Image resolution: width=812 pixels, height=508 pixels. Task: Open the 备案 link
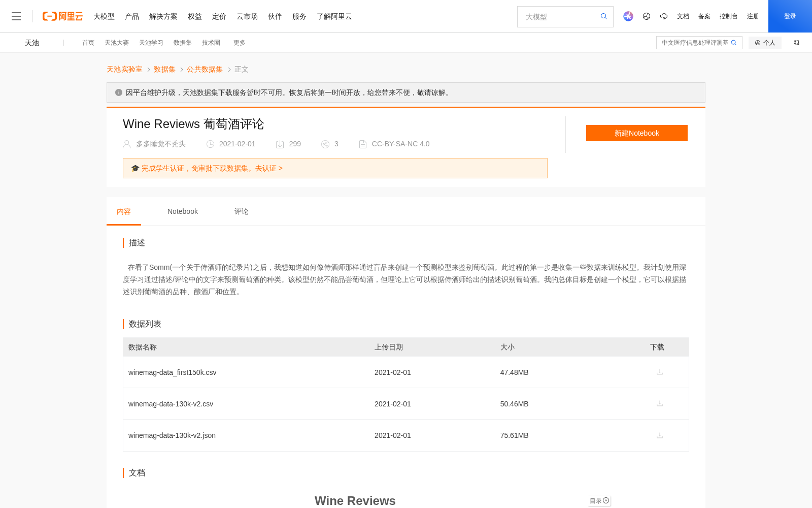704,16
